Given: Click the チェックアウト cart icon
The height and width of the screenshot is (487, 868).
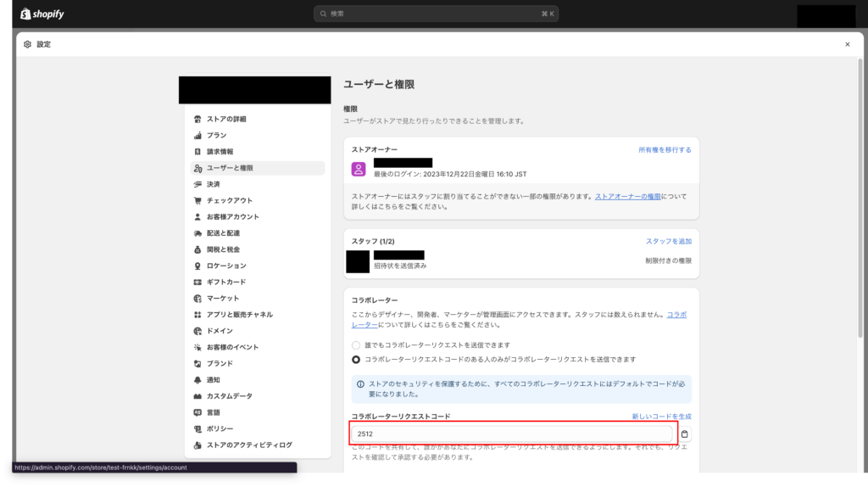Looking at the screenshot, I should coord(198,200).
